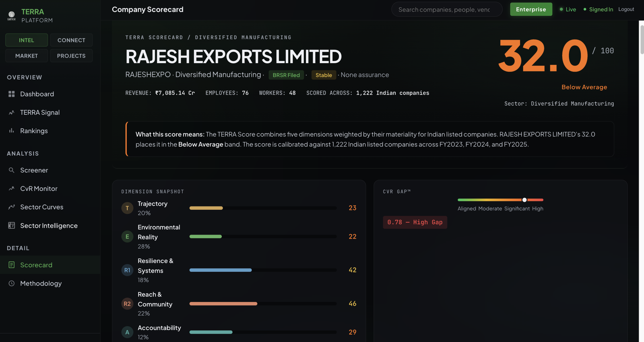Click the BRSR Filed badge

coord(286,75)
